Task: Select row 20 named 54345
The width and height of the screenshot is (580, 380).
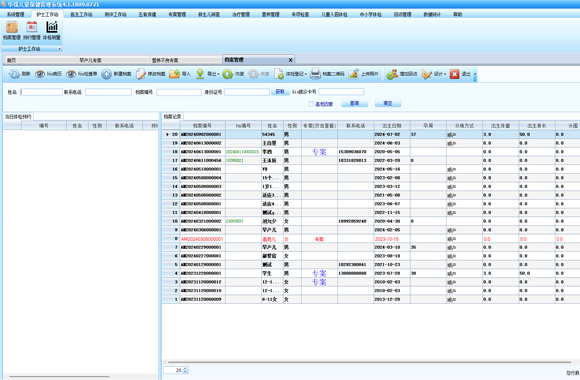Action: click(x=371, y=135)
